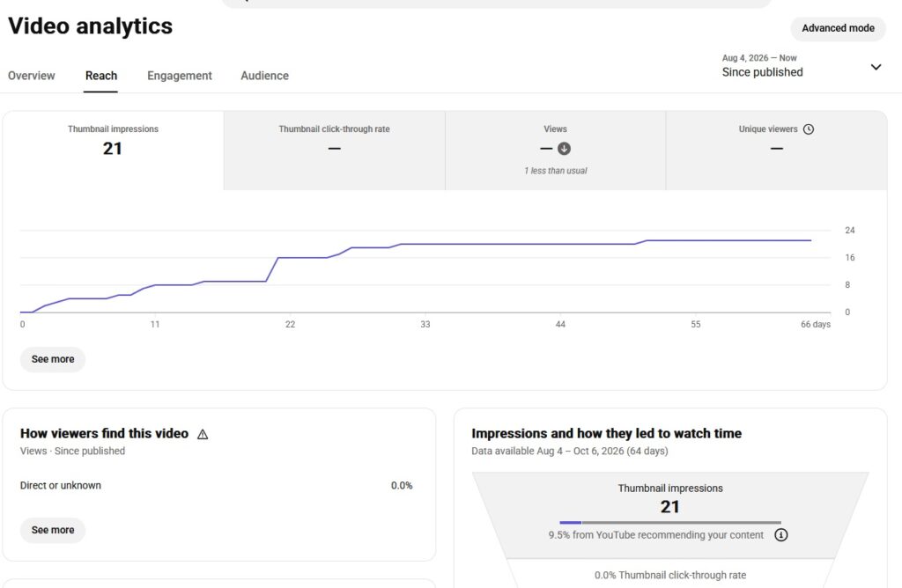
Task: Open the Engagement tab
Action: (x=180, y=76)
